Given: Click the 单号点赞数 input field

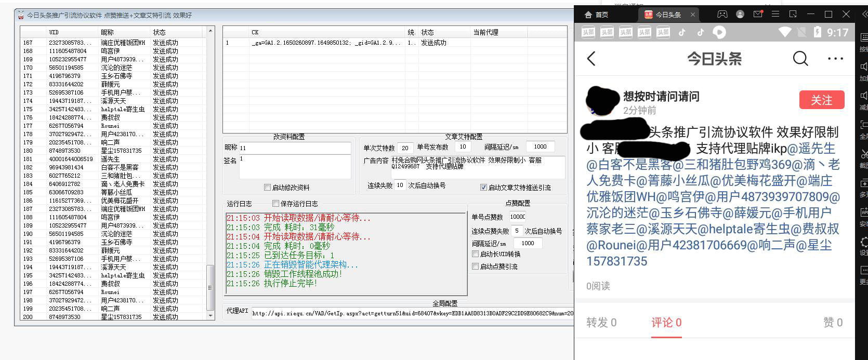Looking at the screenshot, I should (x=517, y=217).
